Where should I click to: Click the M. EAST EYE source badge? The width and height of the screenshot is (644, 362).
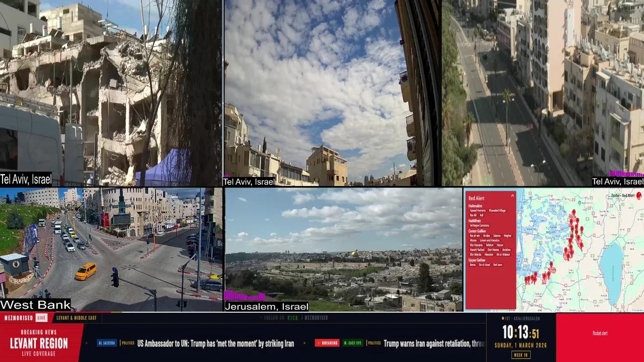tap(353, 343)
